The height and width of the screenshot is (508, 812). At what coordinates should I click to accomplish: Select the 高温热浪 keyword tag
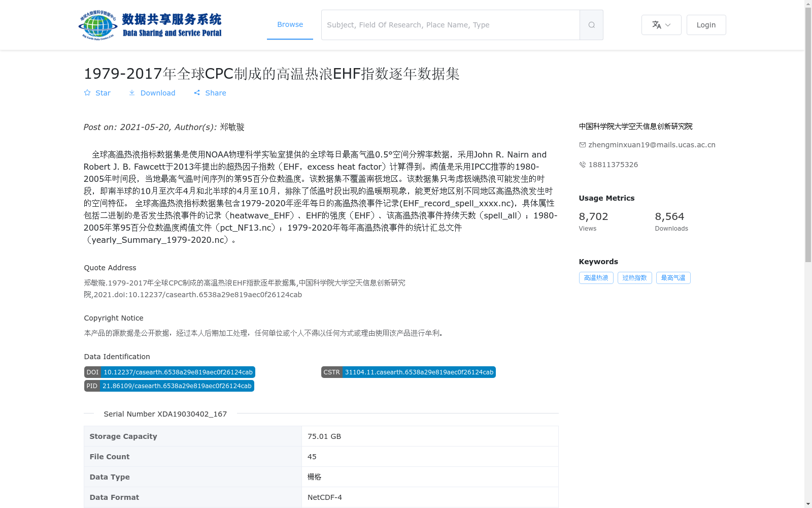[596, 278]
